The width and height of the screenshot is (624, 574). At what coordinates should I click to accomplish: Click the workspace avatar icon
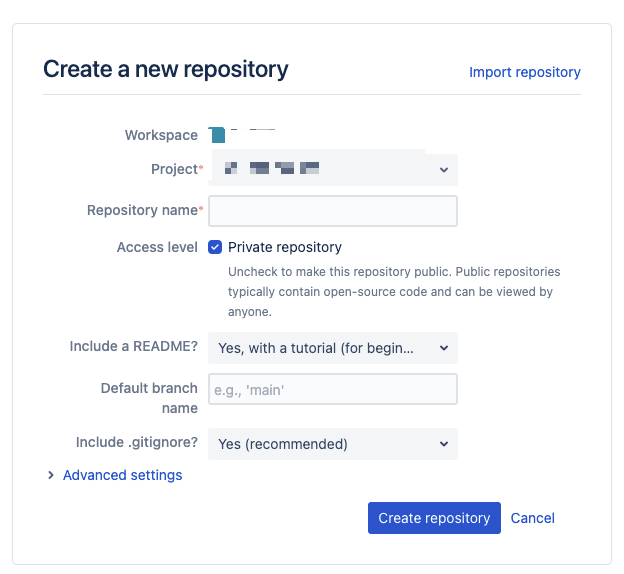tap(217, 135)
